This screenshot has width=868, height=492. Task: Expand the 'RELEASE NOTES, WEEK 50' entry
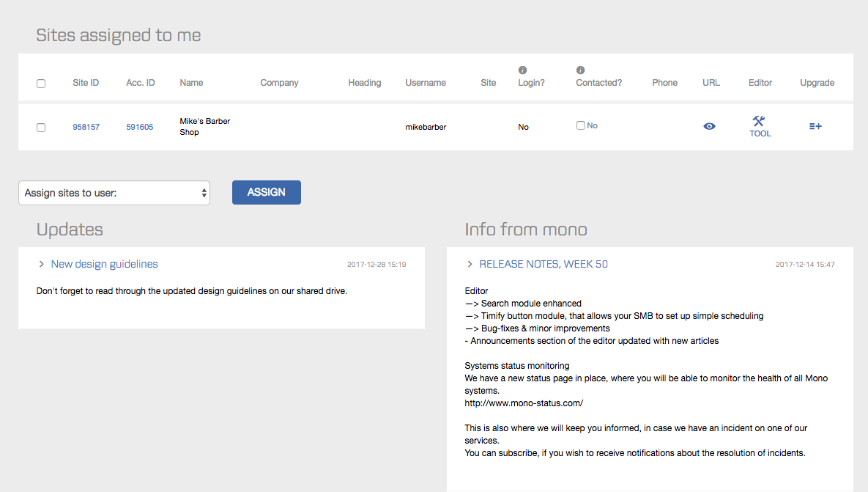pyautogui.click(x=544, y=263)
